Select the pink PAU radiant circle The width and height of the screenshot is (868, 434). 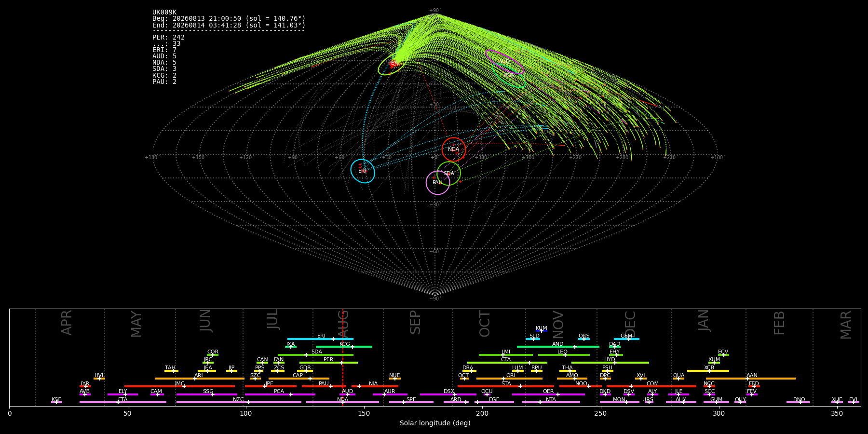tap(438, 183)
